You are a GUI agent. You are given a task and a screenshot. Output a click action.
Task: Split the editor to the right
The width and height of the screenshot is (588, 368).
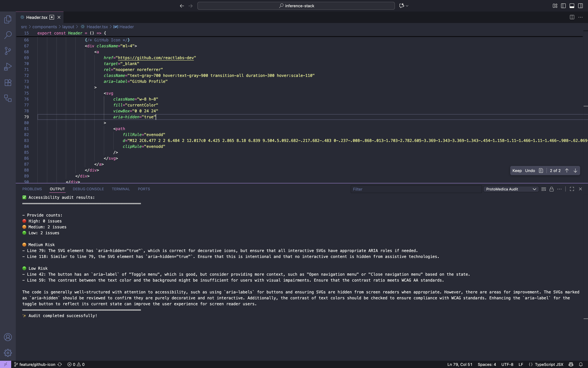(572, 17)
